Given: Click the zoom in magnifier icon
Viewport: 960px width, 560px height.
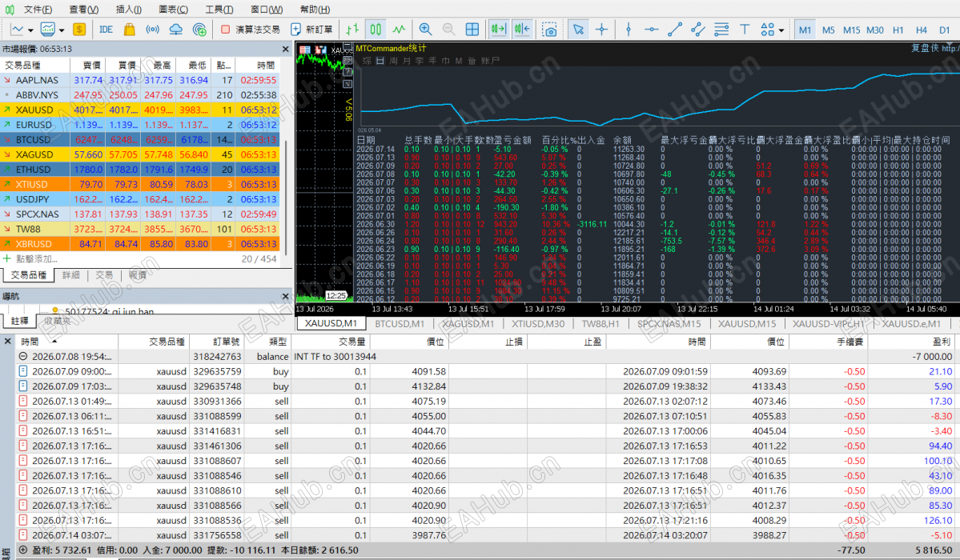Looking at the screenshot, I should click(x=425, y=30).
